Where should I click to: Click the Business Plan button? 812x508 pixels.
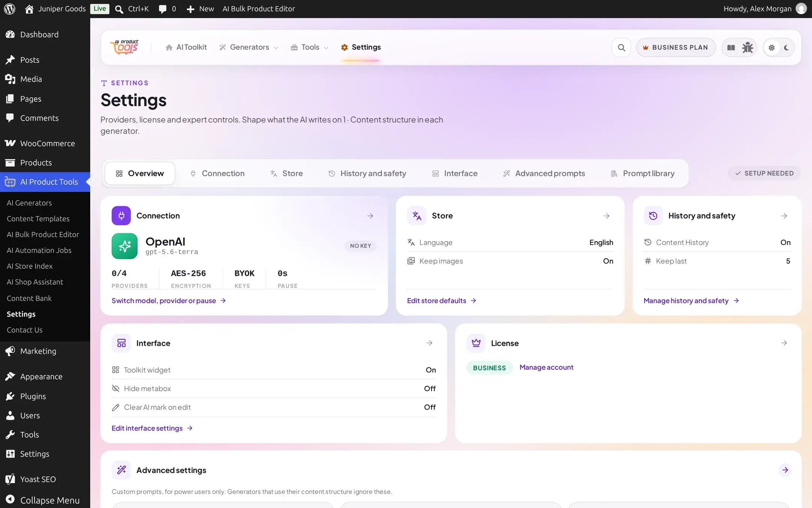[x=676, y=47]
